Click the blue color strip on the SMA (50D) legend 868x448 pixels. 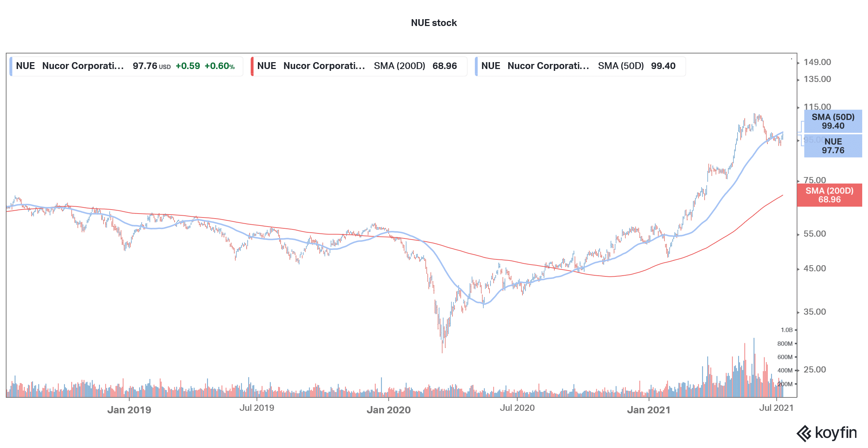[x=476, y=66]
